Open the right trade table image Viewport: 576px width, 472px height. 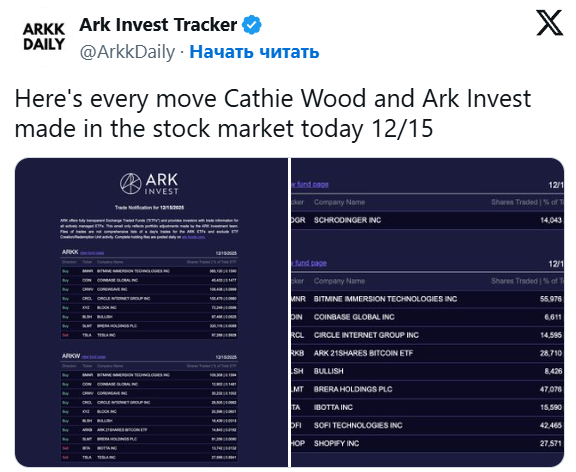pos(427,312)
